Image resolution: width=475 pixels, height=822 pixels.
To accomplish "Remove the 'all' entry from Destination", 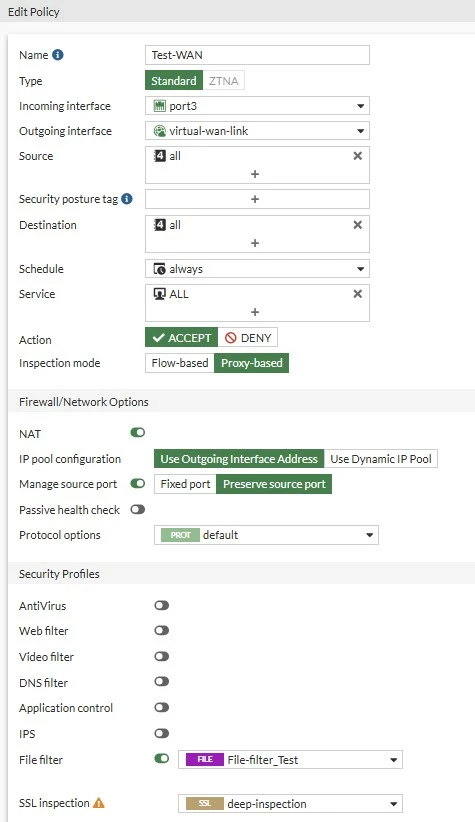I will pyautogui.click(x=358, y=225).
